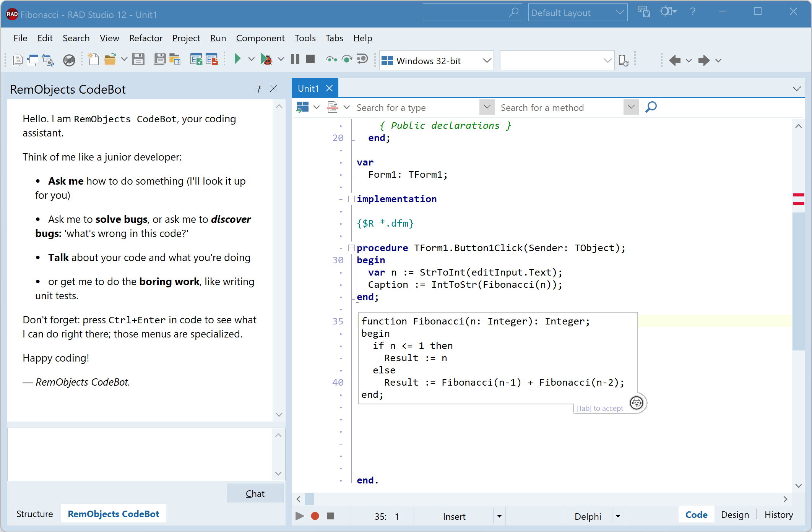Viewport: 812px width, 532px height.
Task: Open the editor tabs list chevron
Action: 797,89
